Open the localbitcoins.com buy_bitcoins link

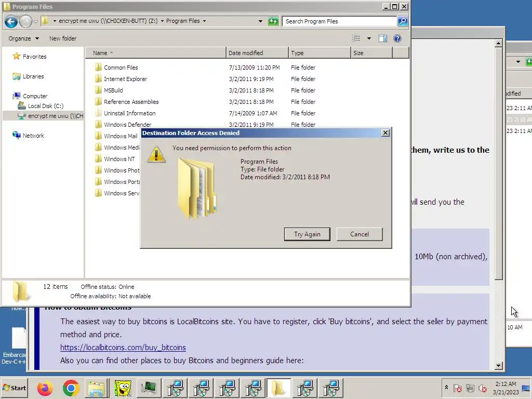(x=123, y=348)
